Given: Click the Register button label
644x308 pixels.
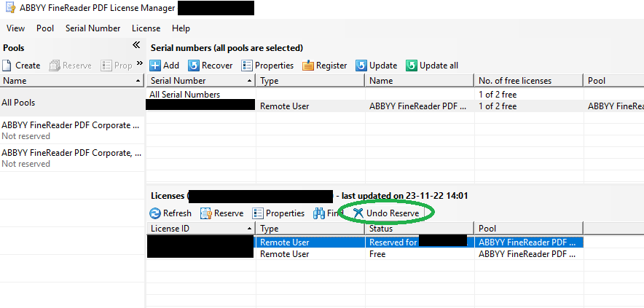Looking at the screenshot, I should click(x=331, y=66).
